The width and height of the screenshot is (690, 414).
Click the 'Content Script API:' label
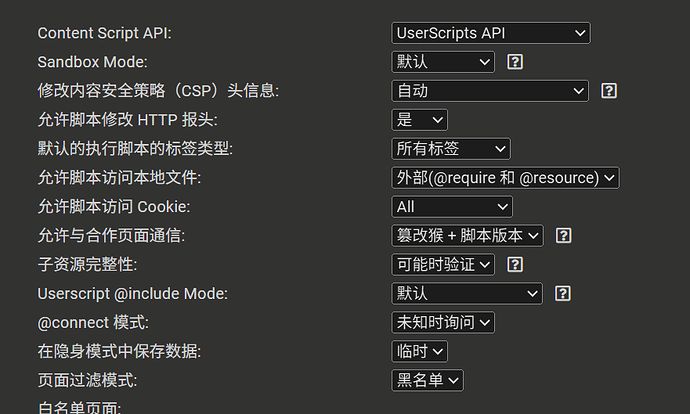[x=105, y=33]
